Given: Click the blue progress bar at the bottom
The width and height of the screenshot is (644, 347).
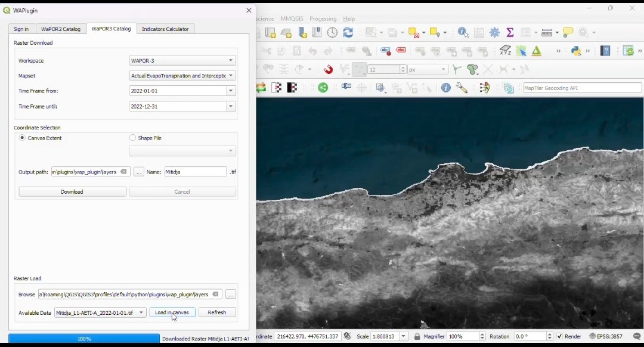Looking at the screenshot, I should coord(83,338).
